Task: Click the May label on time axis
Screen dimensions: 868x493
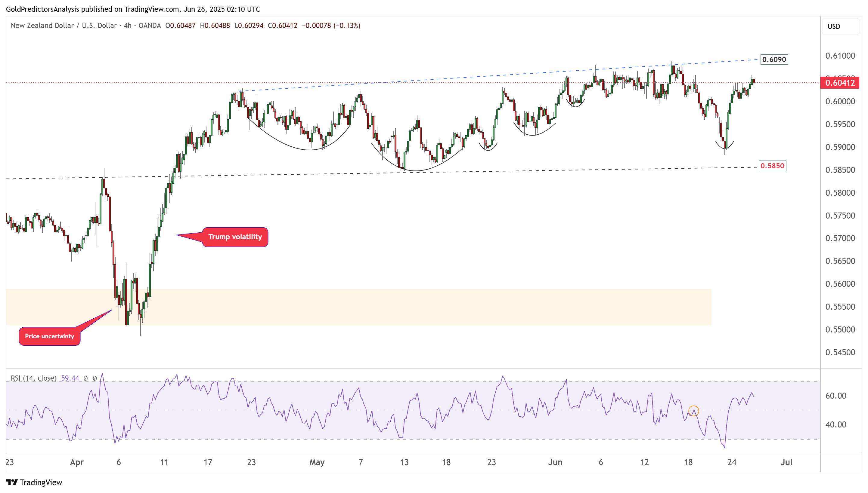Action: tap(317, 462)
